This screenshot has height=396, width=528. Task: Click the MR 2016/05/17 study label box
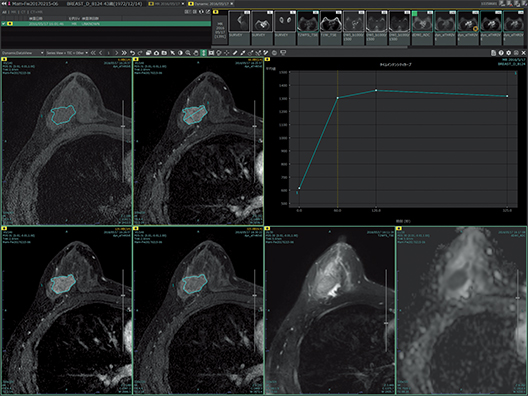pyautogui.click(x=220, y=30)
